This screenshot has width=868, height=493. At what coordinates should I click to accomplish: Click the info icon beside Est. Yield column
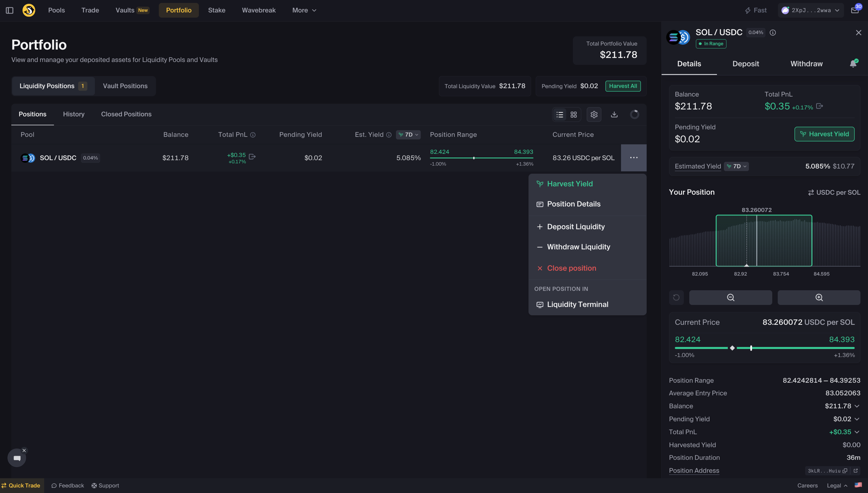tap(389, 135)
